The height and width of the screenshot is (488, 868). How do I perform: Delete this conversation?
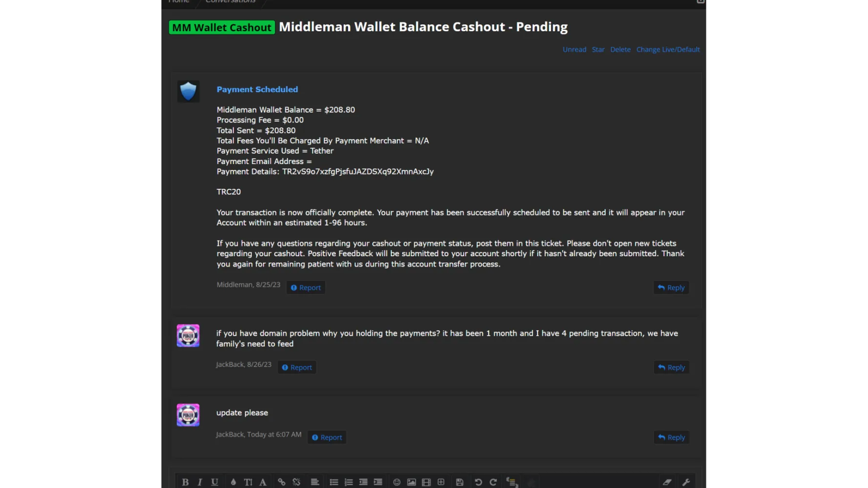coord(620,50)
